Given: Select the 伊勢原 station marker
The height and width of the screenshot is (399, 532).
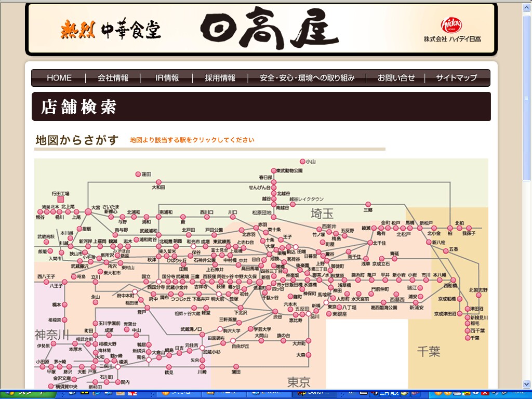Looking at the screenshot, I should (x=54, y=343).
